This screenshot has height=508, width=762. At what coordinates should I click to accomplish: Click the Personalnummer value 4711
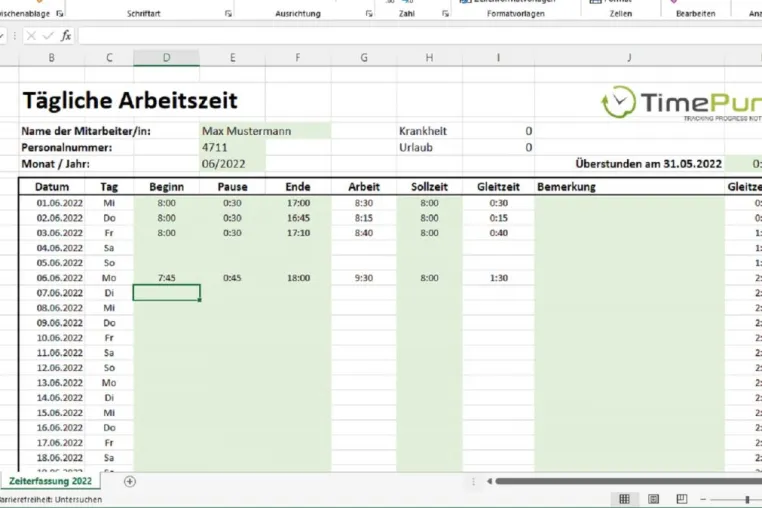pyautogui.click(x=232, y=147)
